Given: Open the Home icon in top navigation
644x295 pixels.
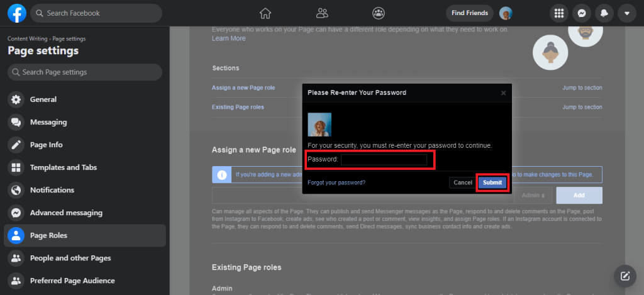Looking at the screenshot, I should (265, 13).
